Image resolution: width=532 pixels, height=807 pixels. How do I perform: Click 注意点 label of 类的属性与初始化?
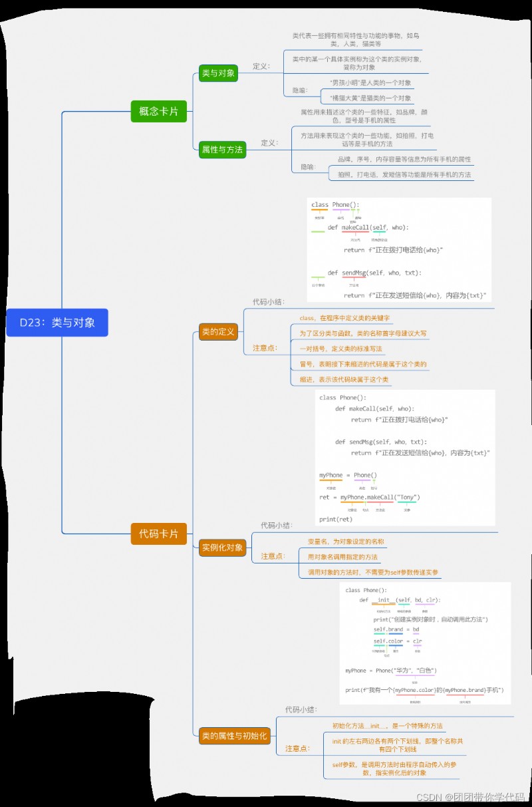pyautogui.click(x=298, y=748)
